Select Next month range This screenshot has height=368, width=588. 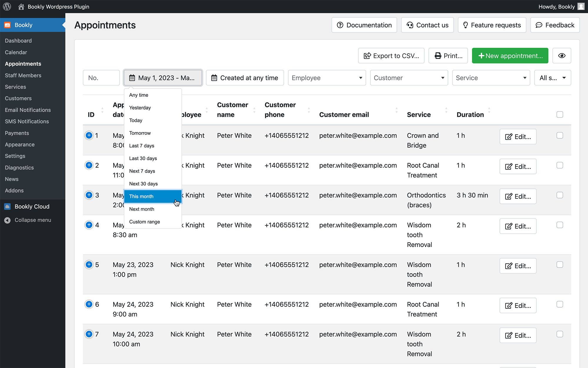tap(153, 209)
